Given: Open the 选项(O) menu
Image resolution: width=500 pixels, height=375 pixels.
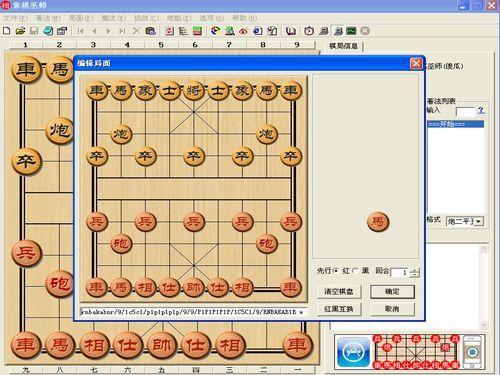Looking at the screenshot, I should pos(212,18).
